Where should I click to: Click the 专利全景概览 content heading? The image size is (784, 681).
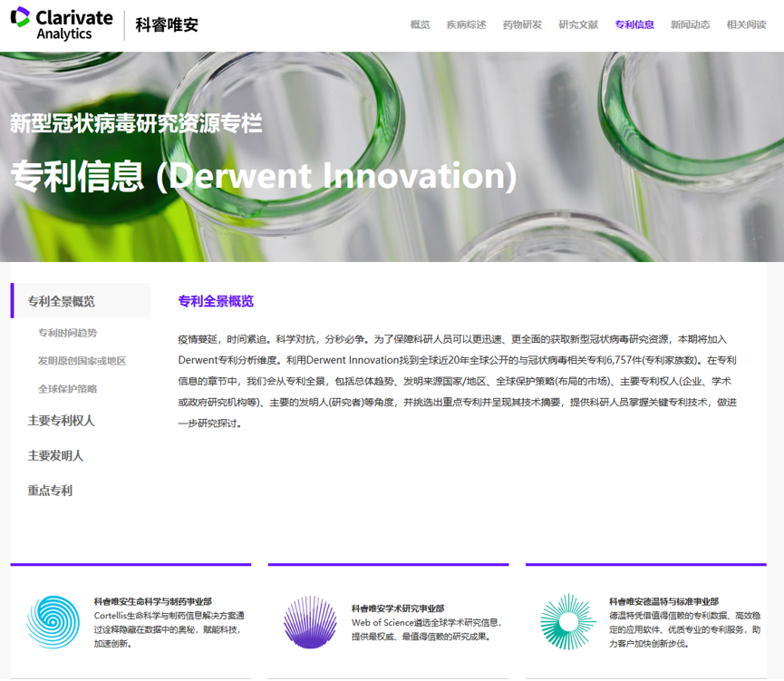coord(216,301)
